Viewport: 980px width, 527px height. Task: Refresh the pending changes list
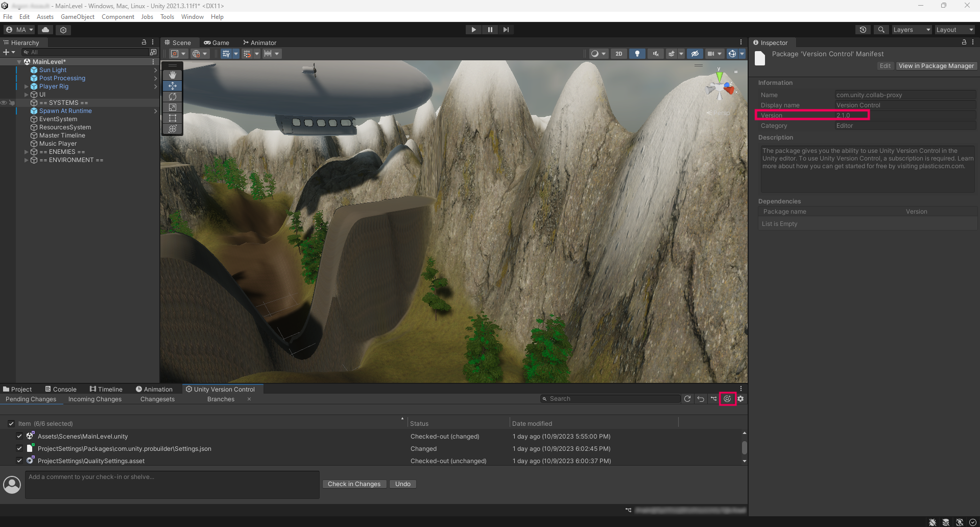pos(687,399)
